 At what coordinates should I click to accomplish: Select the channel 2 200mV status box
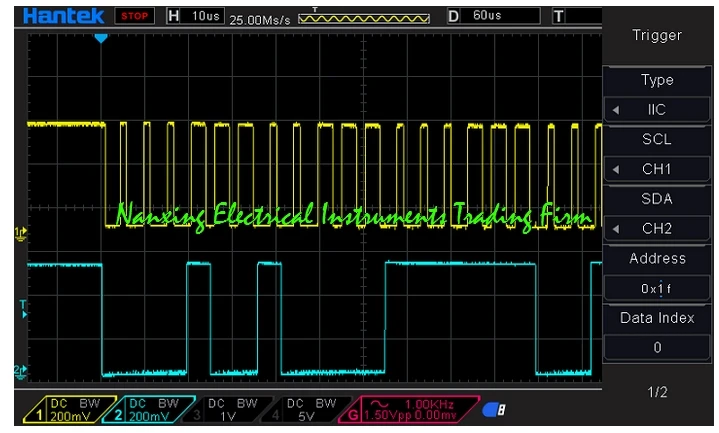[x=148, y=410]
